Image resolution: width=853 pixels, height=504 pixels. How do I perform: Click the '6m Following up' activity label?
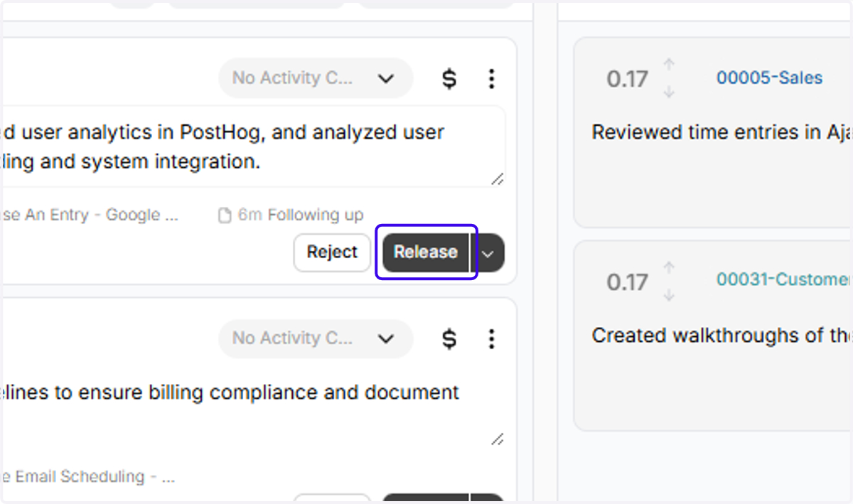(x=300, y=215)
